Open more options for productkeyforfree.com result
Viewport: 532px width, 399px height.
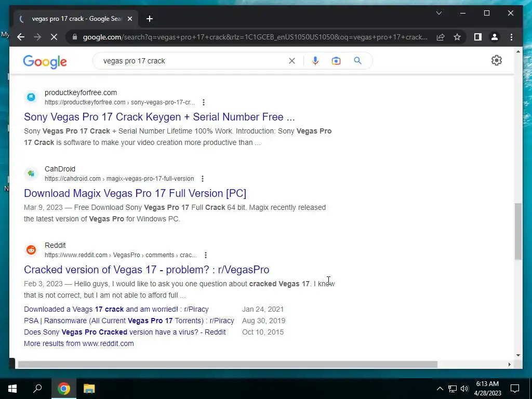(203, 102)
